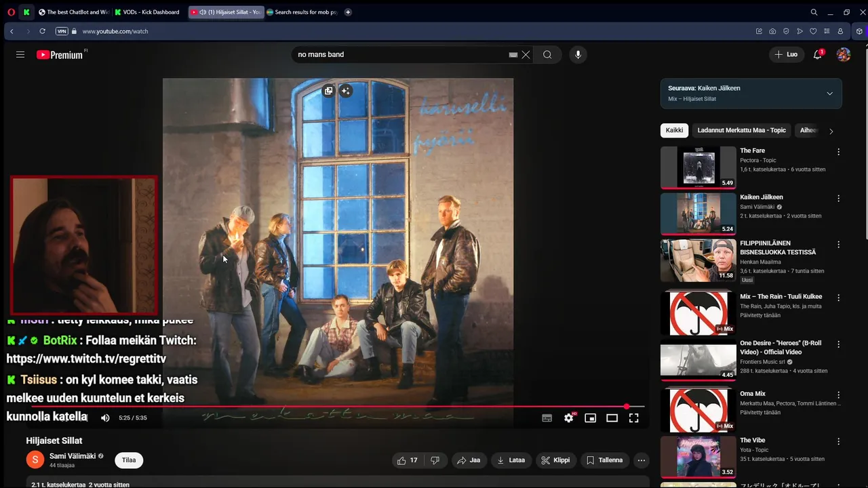868x488 pixels.
Task: Open the on-screen keyboard icon in search box
Action: (x=513, y=55)
